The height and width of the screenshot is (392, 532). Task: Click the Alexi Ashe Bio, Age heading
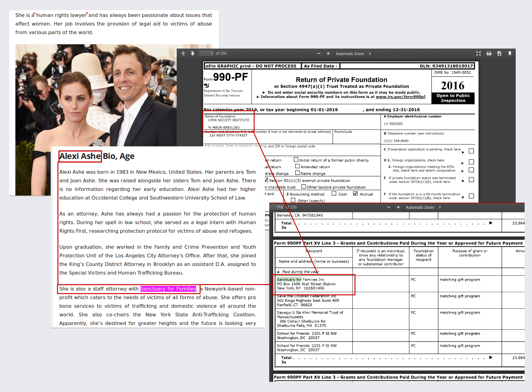click(x=97, y=156)
